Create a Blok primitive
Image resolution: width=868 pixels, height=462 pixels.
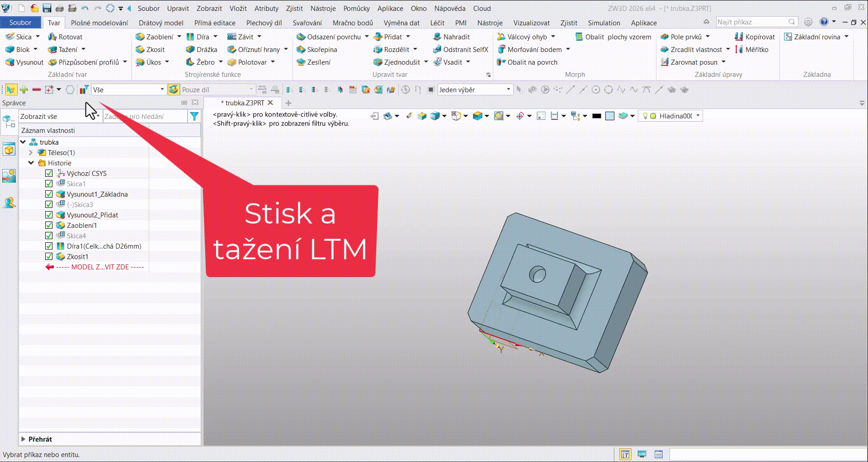17,49
